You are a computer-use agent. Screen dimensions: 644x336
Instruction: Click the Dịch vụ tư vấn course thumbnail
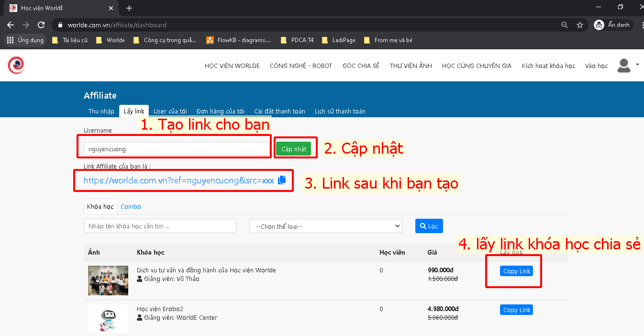point(108,280)
